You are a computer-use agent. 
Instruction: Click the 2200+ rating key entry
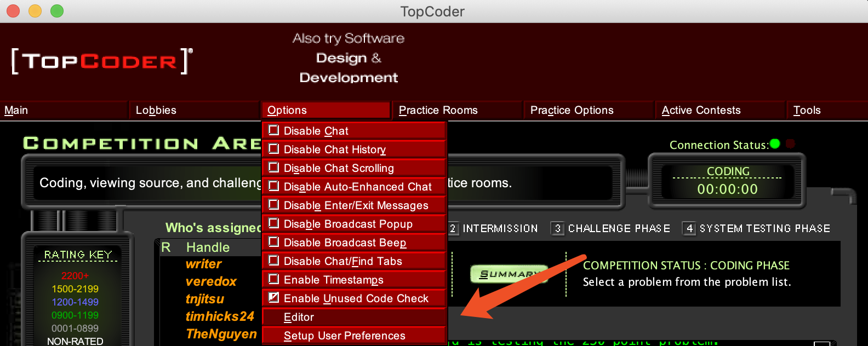(75, 276)
